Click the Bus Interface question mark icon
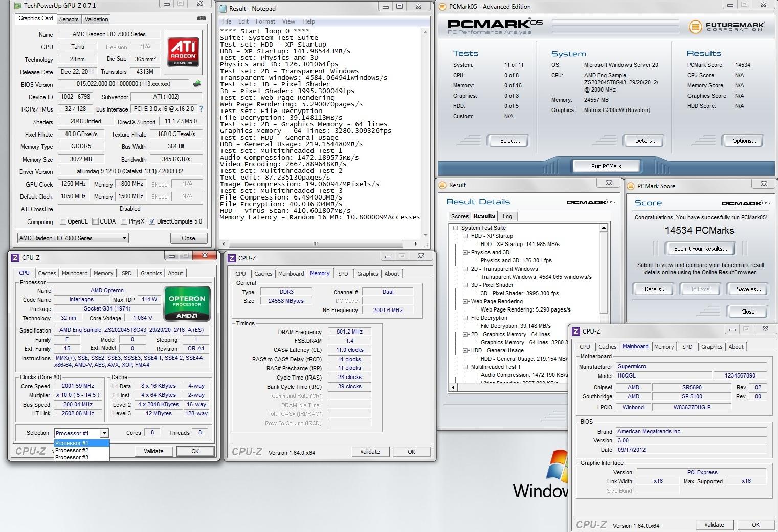 pos(201,109)
